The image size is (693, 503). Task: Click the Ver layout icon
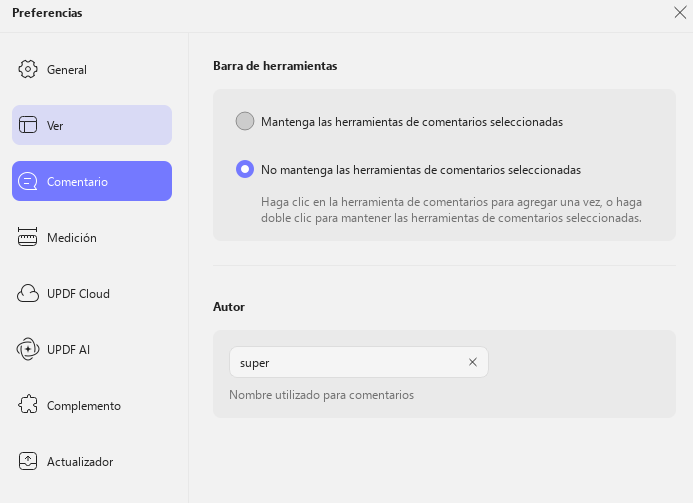[28, 125]
